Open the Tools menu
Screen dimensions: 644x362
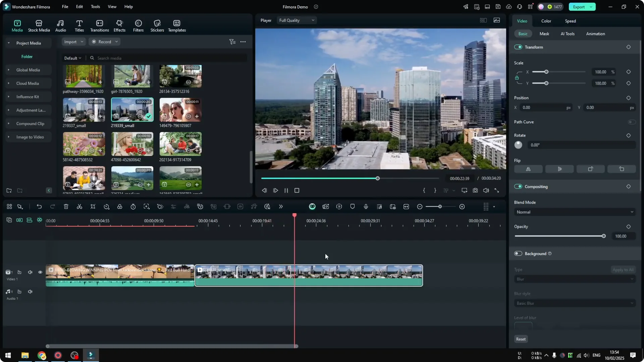point(95,7)
